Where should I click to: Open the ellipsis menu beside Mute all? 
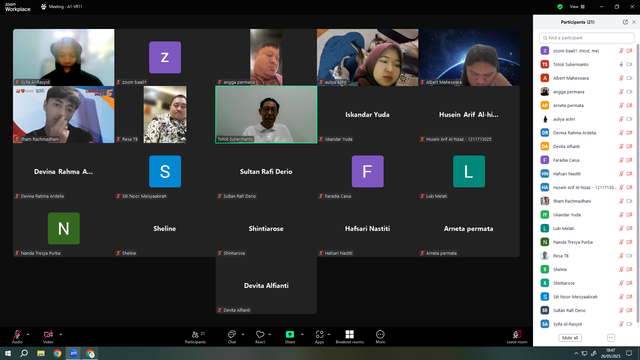tap(611, 338)
